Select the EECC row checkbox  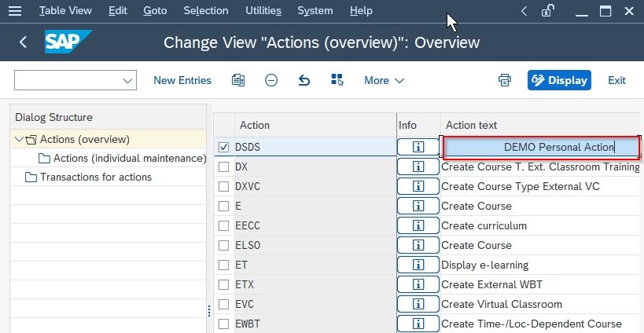pyautogui.click(x=223, y=226)
